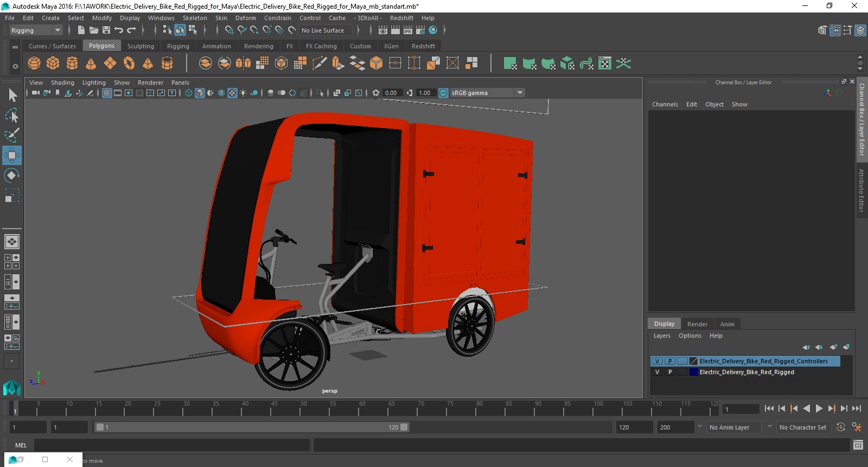Create a polygon pyramid from the shelf
The image size is (868, 467).
[148, 64]
